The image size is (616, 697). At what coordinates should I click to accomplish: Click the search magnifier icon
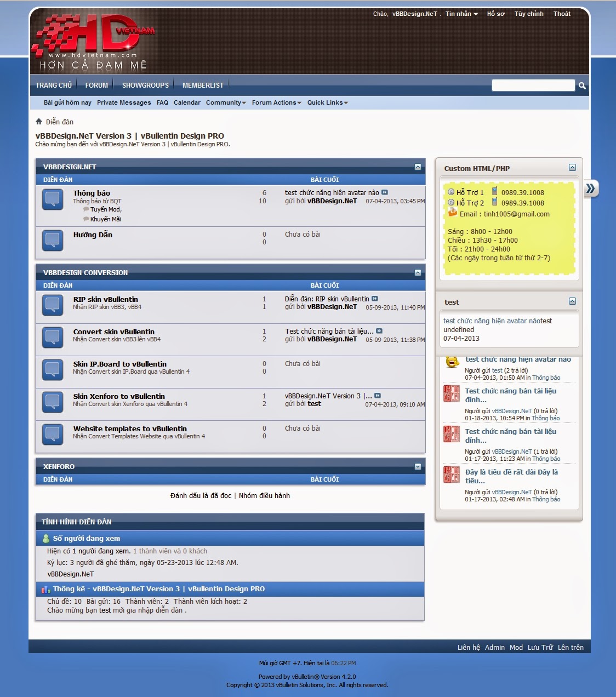click(582, 85)
